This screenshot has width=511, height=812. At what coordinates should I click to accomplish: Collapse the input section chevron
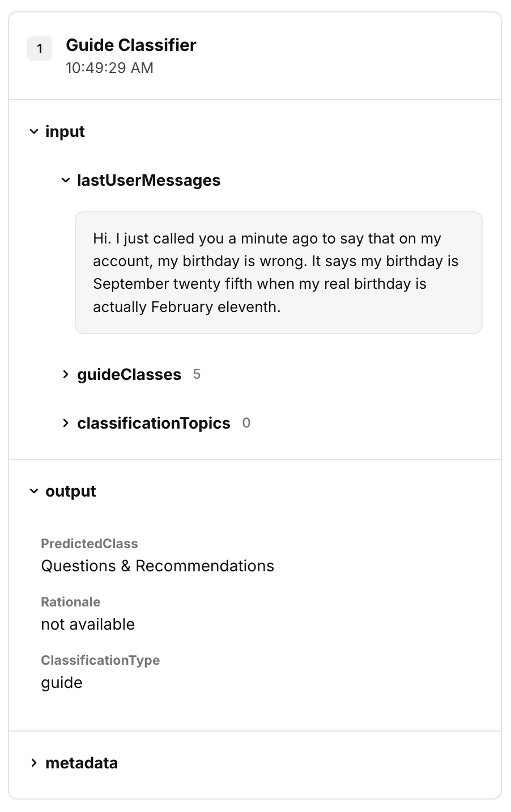tap(34, 132)
